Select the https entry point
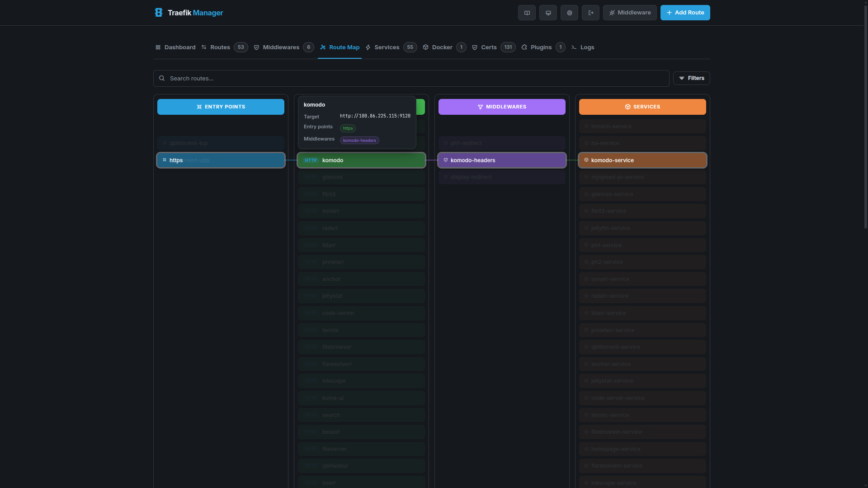Screen dimensions: 868x488 click(x=220, y=160)
